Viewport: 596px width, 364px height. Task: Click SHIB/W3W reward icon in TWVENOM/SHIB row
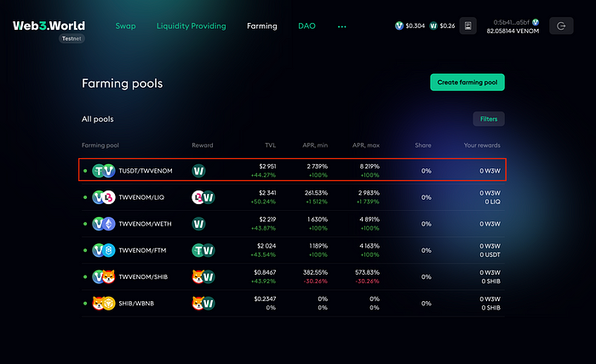203,276
